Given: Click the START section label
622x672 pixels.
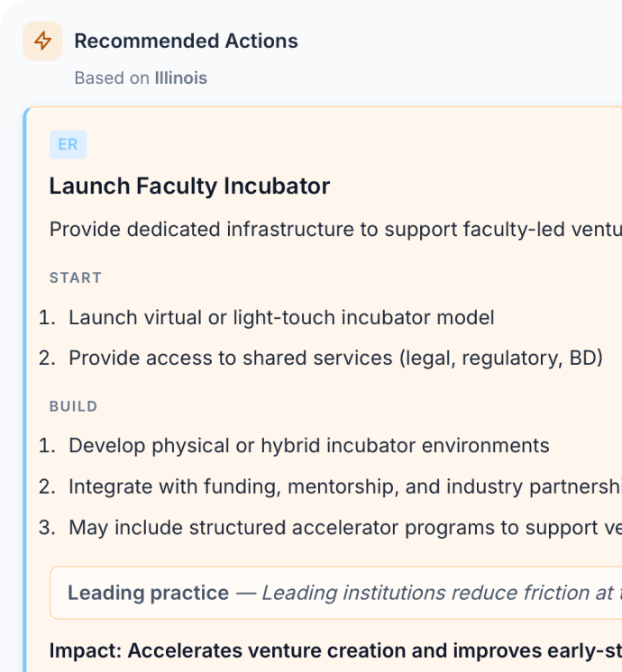Looking at the screenshot, I should (75, 277).
